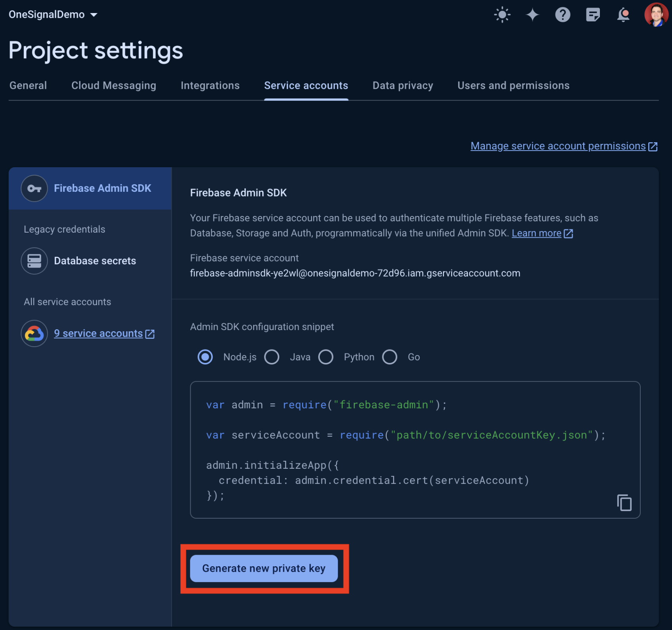Open the help question mark icon
The height and width of the screenshot is (630, 672).
[562, 15]
